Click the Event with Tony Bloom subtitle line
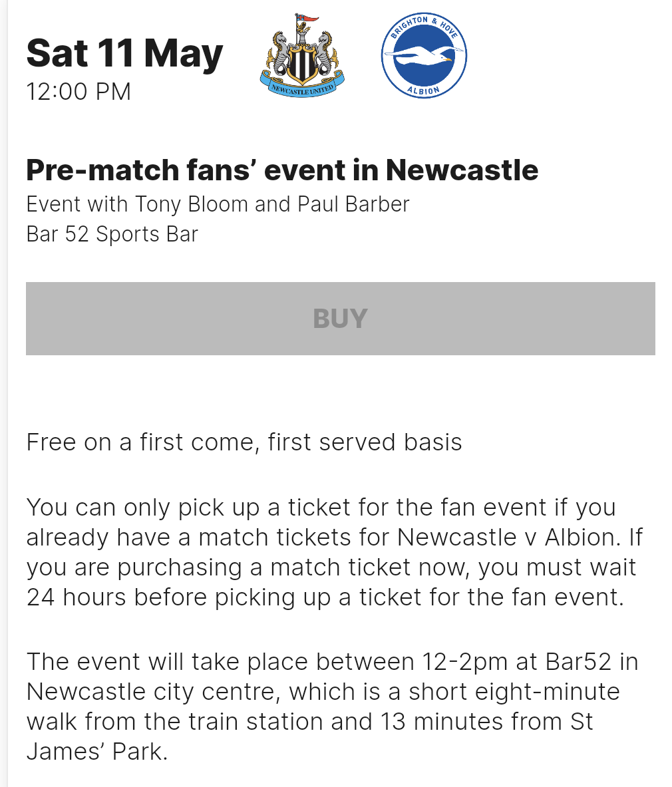Screen dimensions: 672x787 [x=218, y=204]
